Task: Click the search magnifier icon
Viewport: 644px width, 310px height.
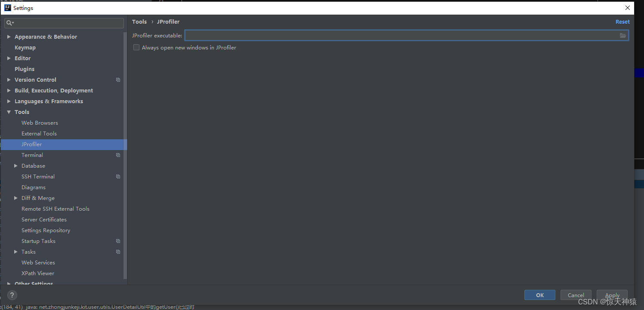Action: (x=9, y=23)
